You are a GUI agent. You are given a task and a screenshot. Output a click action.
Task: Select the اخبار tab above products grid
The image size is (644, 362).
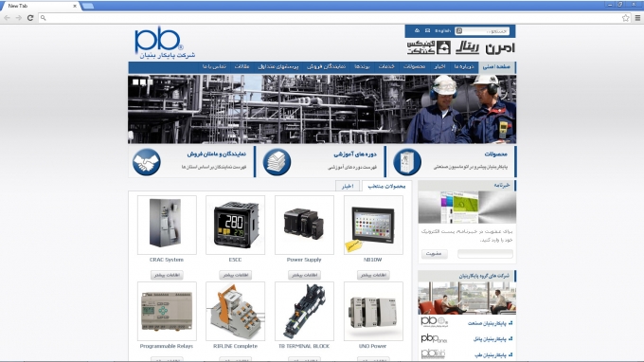click(x=348, y=186)
